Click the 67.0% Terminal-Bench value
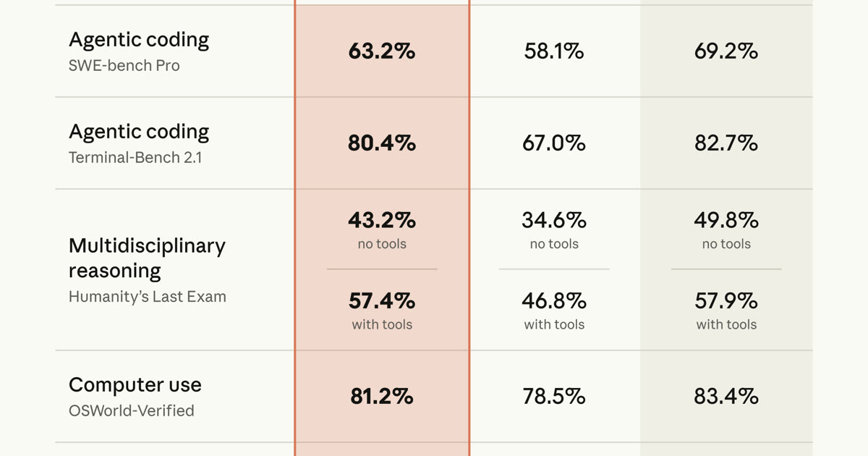This screenshot has height=456, width=868. tap(554, 143)
